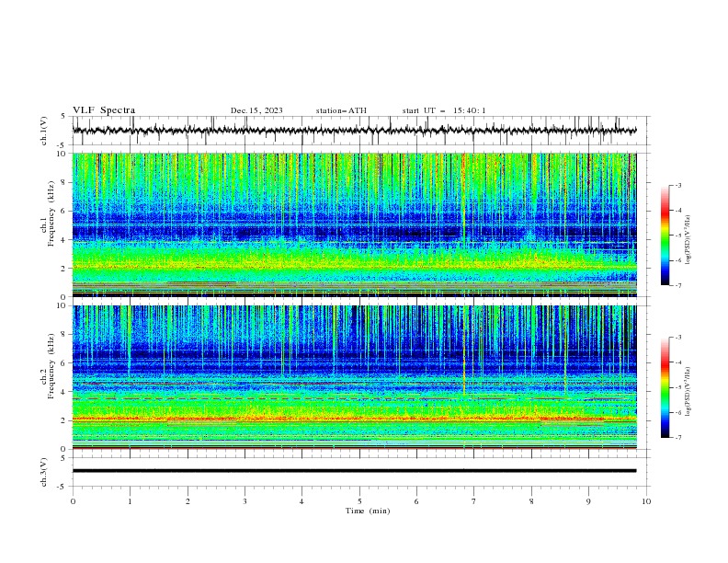This screenshot has height=563, width=728.
Task: Select the ch.1 color bar "log(PSD)(V²/Hz)" label
Action: (x=688, y=239)
